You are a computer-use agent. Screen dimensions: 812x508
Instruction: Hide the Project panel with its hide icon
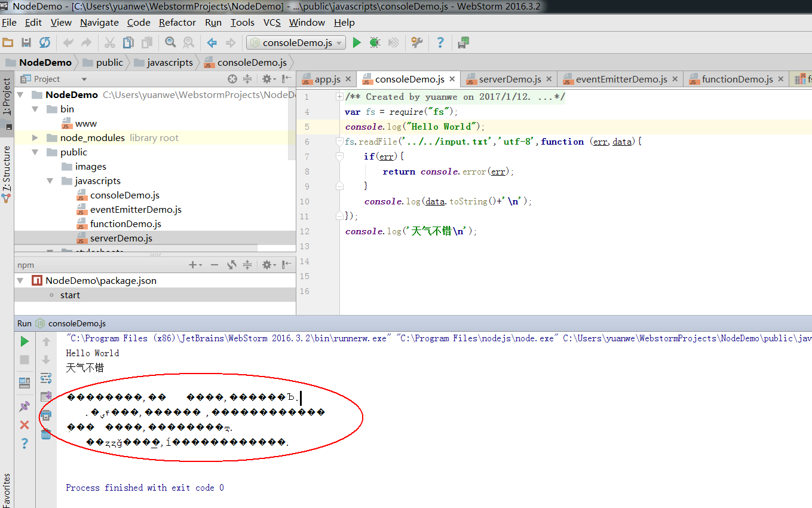(x=287, y=79)
